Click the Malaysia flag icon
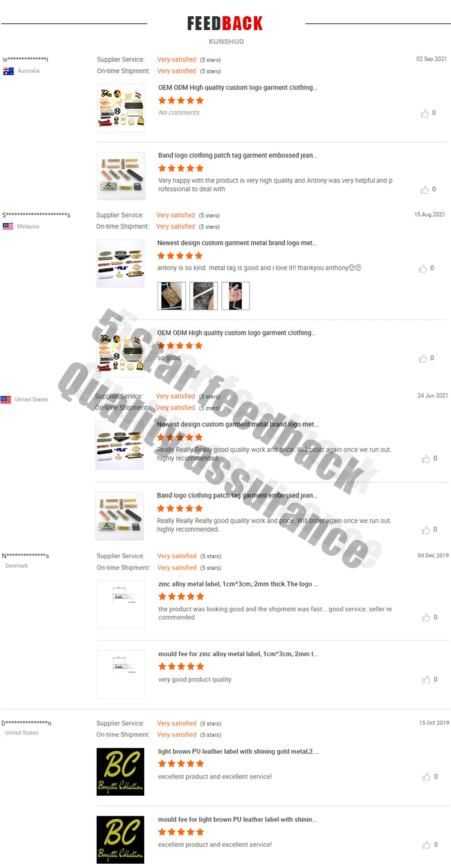 pyautogui.click(x=8, y=227)
